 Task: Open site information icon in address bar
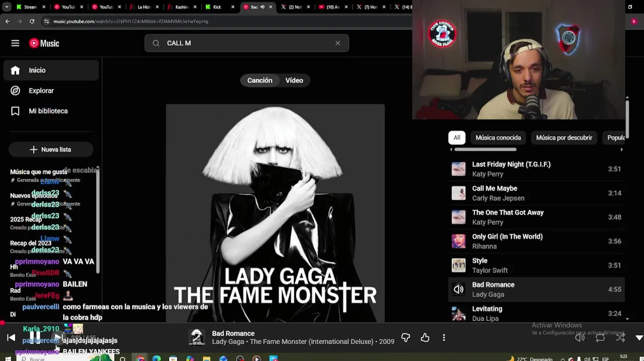(x=46, y=21)
